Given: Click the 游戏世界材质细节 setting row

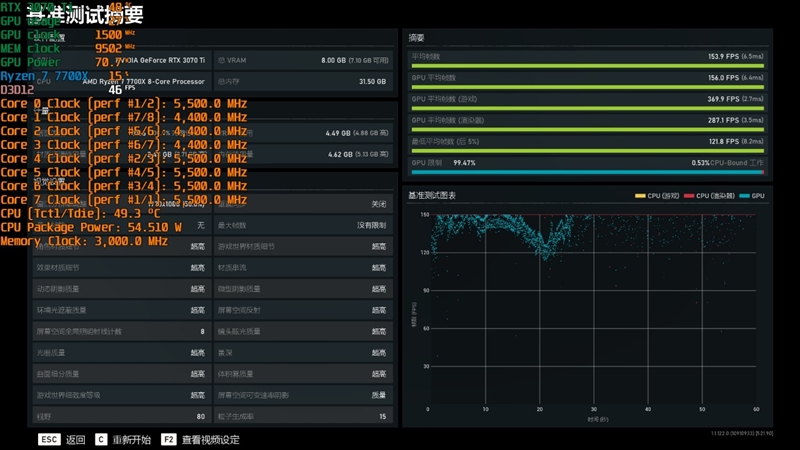Looking at the screenshot, I should (303, 246).
